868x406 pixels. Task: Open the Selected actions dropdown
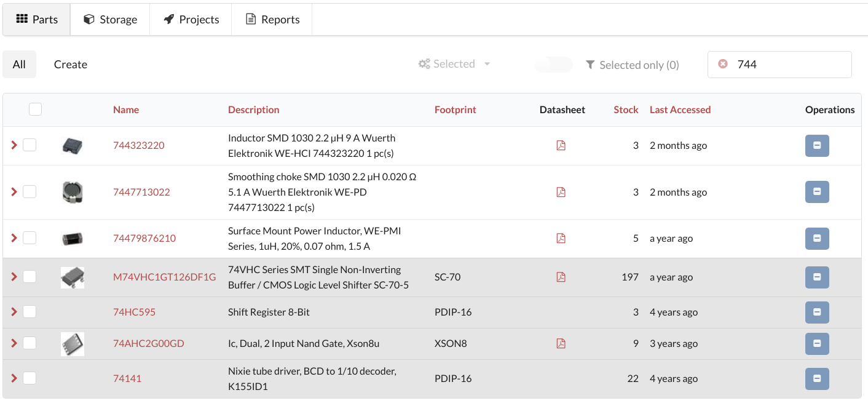(454, 64)
